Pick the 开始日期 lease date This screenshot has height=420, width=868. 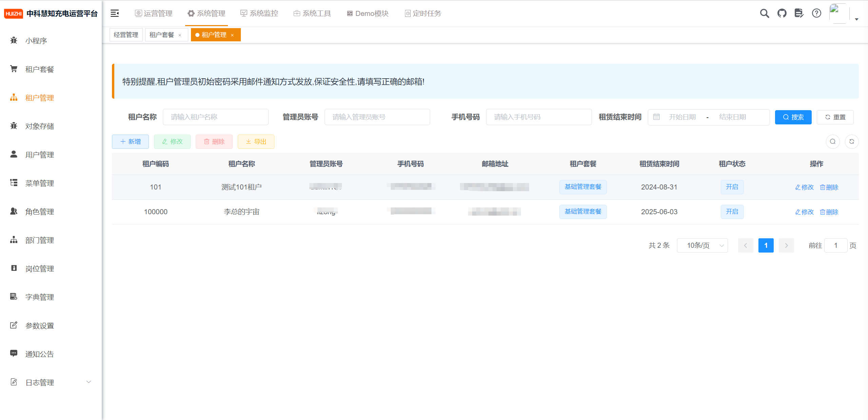coord(682,117)
